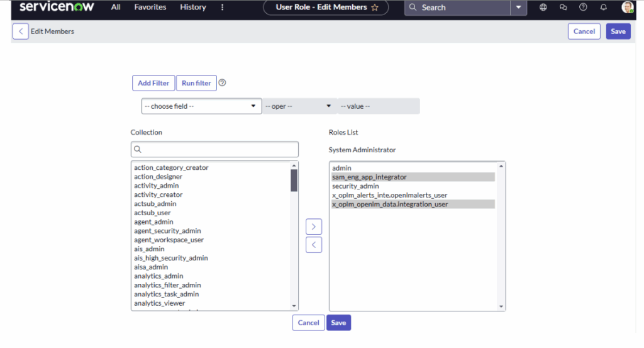Open the user avatar profile menu
Image resolution: width=644 pixels, height=348 pixels.
coord(627,7)
